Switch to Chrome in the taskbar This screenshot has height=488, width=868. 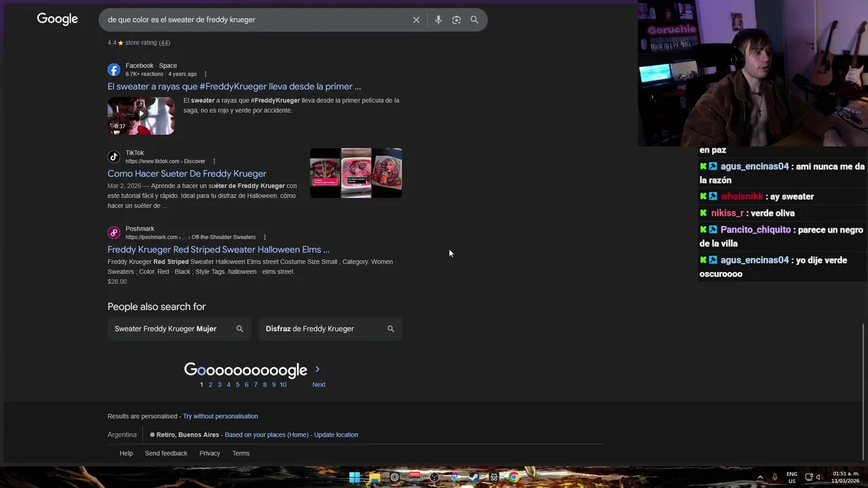(514, 477)
